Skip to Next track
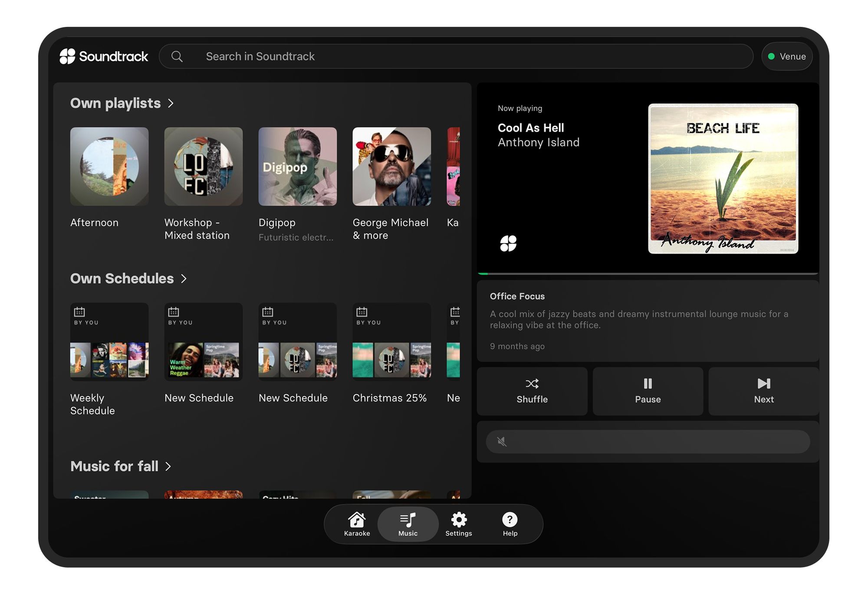Image resolution: width=868 pixels, height=597 pixels. point(763,391)
